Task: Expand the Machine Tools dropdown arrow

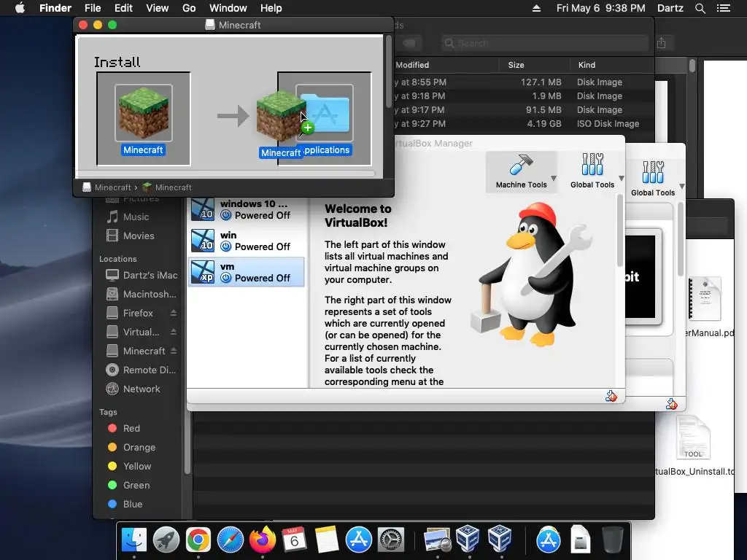Action: (554, 178)
